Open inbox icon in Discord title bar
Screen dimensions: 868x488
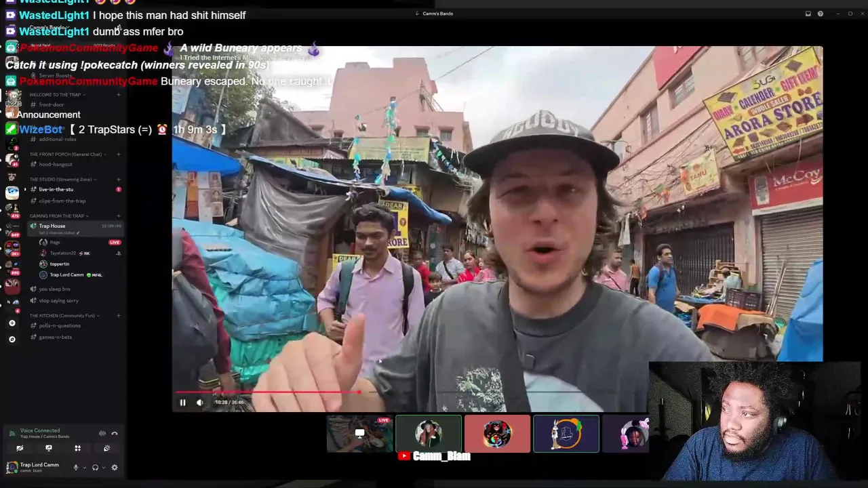coord(808,14)
